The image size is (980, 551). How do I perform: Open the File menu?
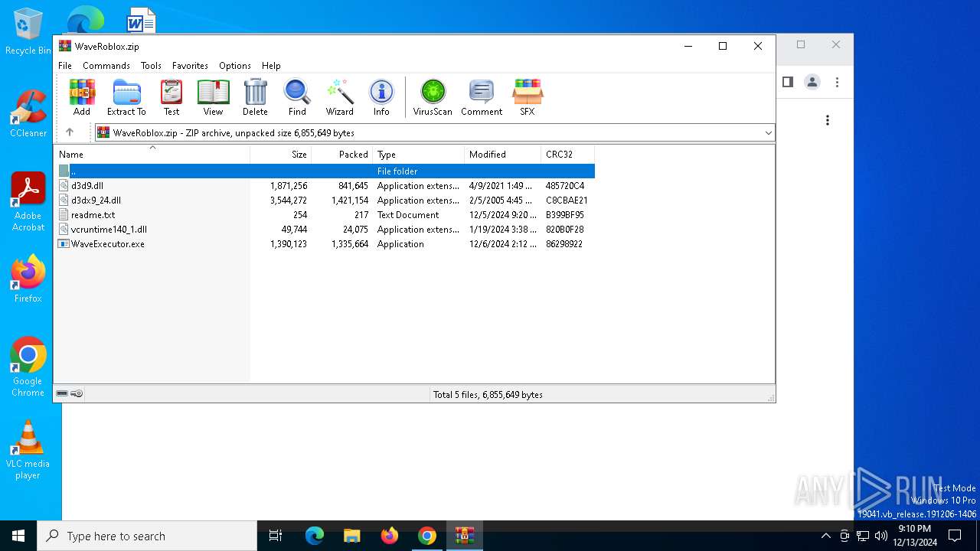(65, 66)
